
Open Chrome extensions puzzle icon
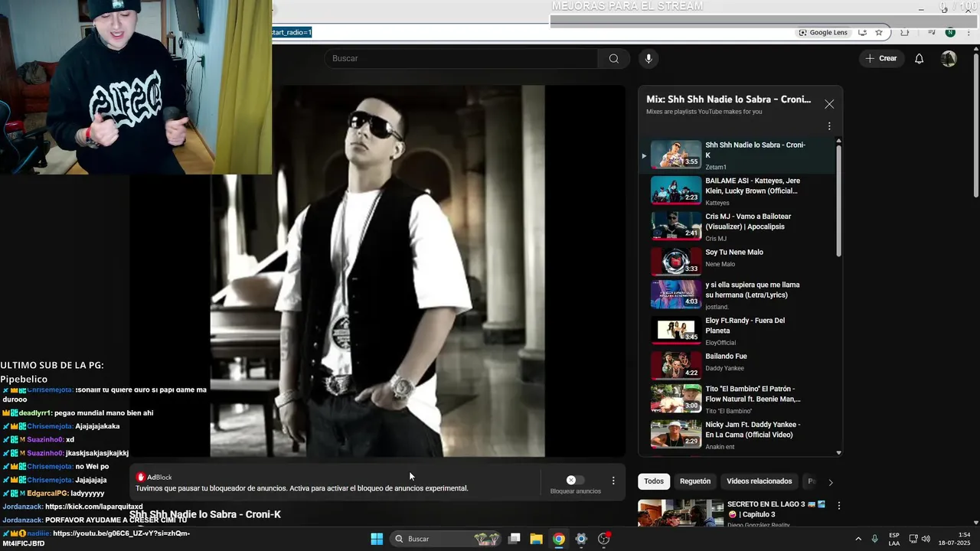[x=905, y=33]
